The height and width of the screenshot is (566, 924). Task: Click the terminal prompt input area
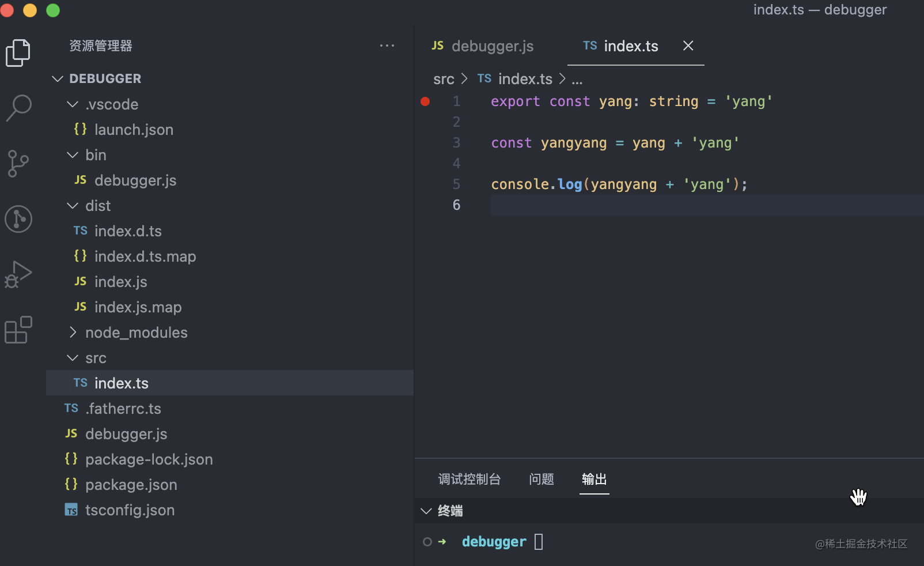539,542
